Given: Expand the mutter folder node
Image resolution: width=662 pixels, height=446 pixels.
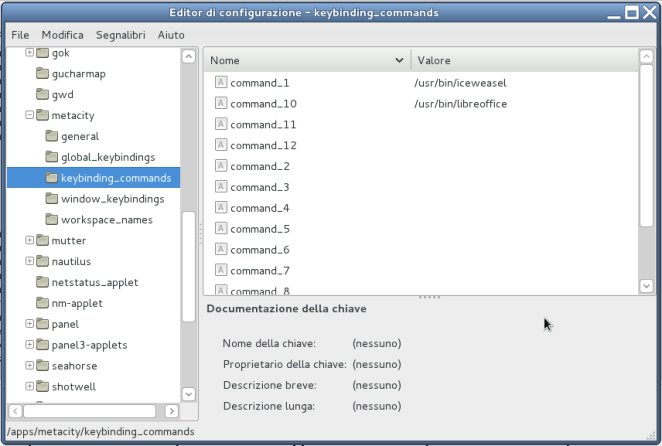Looking at the screenshot, I should pos(29,241).
